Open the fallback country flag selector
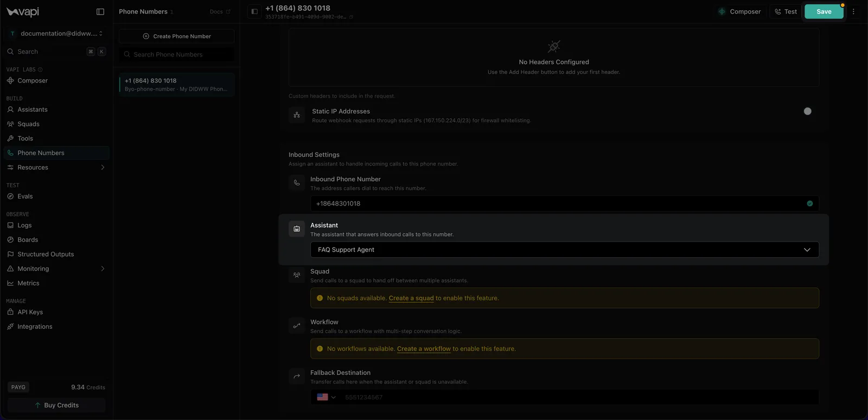868x420 pixels. (x=327, y=397)
